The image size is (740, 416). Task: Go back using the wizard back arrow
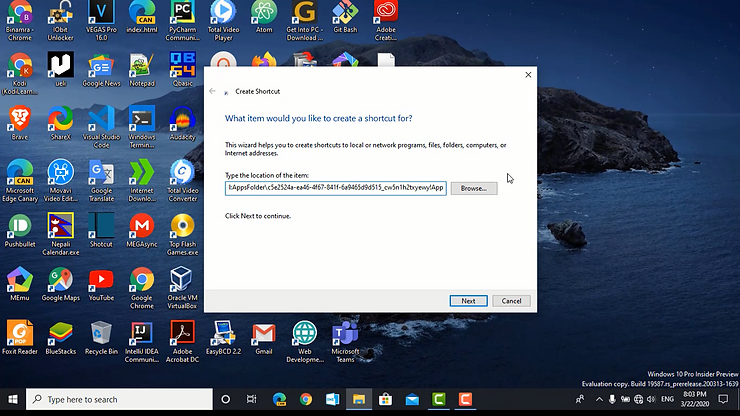pos(212,91)
